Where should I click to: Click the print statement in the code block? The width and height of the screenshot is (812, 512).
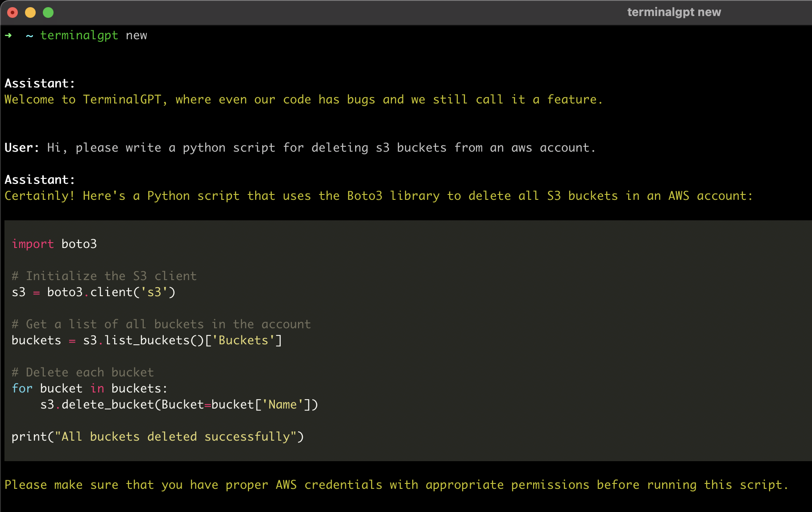pyautogui.click(x=156, y=436)
